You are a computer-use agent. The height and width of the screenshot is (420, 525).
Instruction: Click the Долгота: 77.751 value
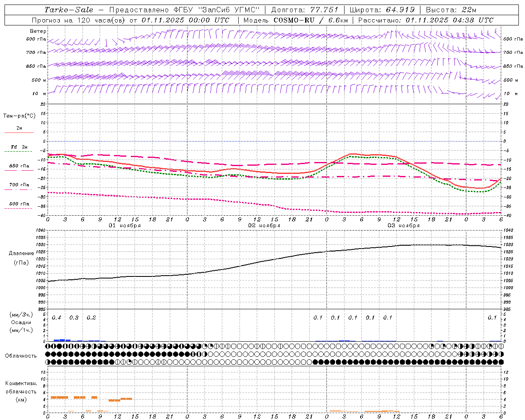pos(305,10)
